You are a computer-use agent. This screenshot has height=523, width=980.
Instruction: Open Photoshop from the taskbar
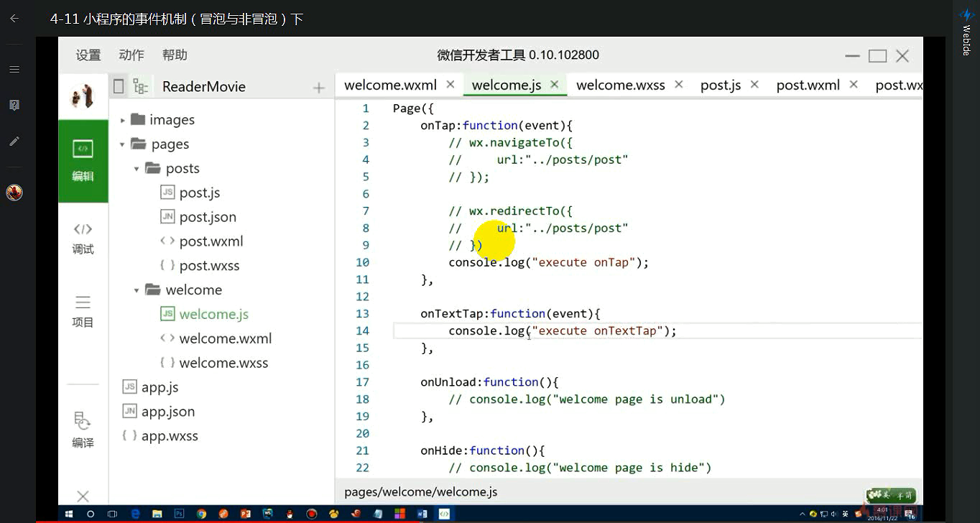pyautogui.click(x=179, y=514)
